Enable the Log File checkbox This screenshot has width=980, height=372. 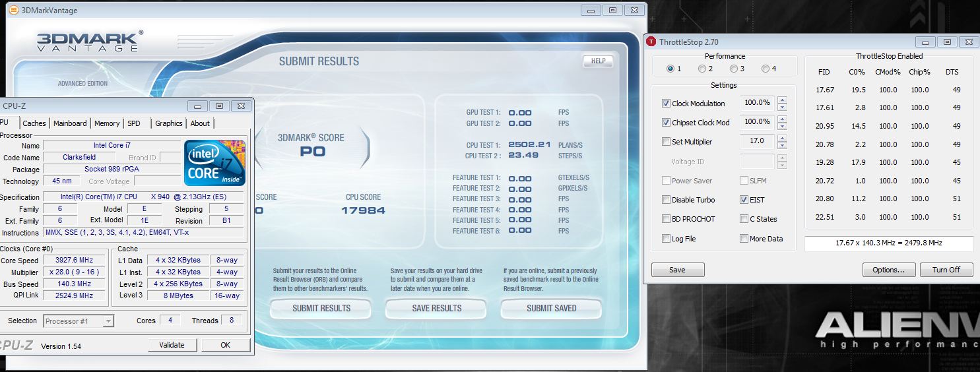666,239
